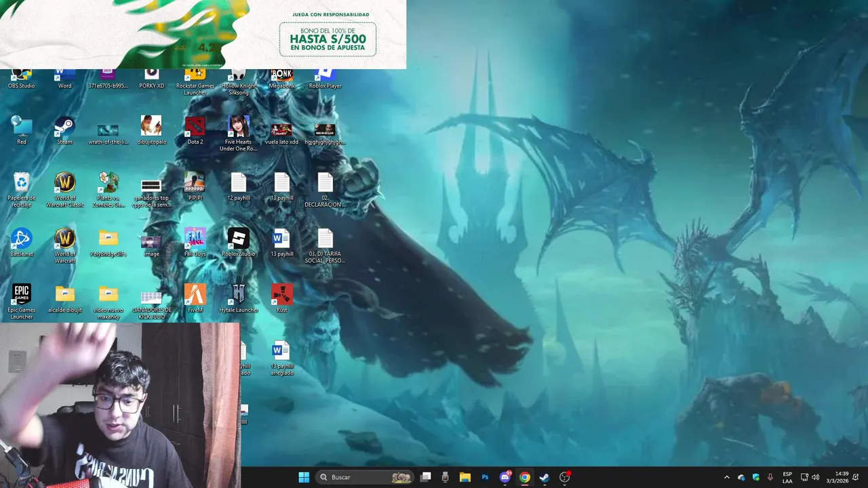Expand the hidden system tray icons
Viewport: 868px width, 488px height.
[x=726, y=477]
